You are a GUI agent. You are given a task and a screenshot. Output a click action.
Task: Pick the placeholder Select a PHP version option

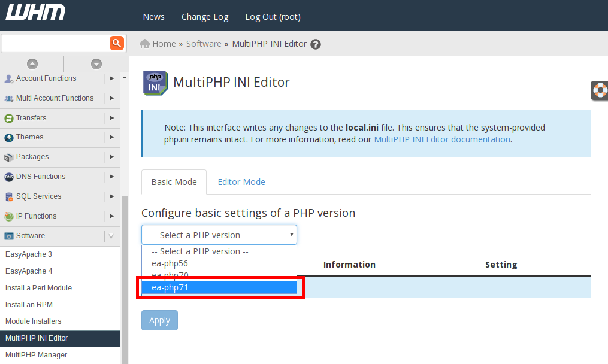pos(219,251)
